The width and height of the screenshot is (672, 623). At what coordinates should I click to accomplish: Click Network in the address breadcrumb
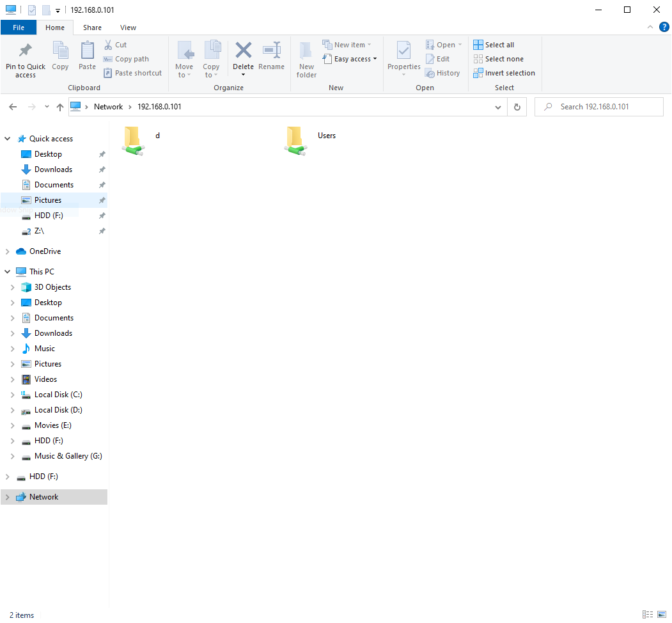[109, 107]
